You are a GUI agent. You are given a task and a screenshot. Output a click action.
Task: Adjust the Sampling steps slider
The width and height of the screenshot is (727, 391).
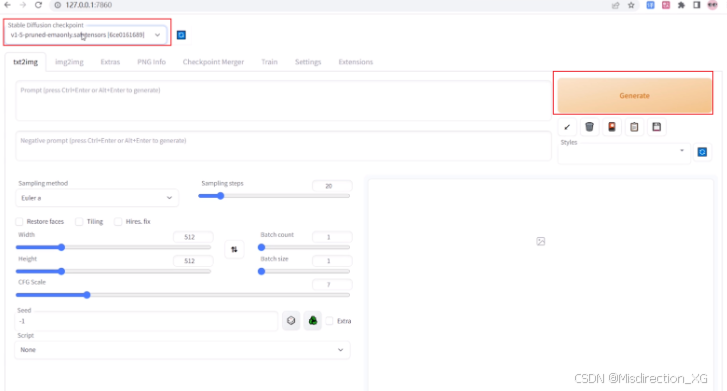coord(274,196)
